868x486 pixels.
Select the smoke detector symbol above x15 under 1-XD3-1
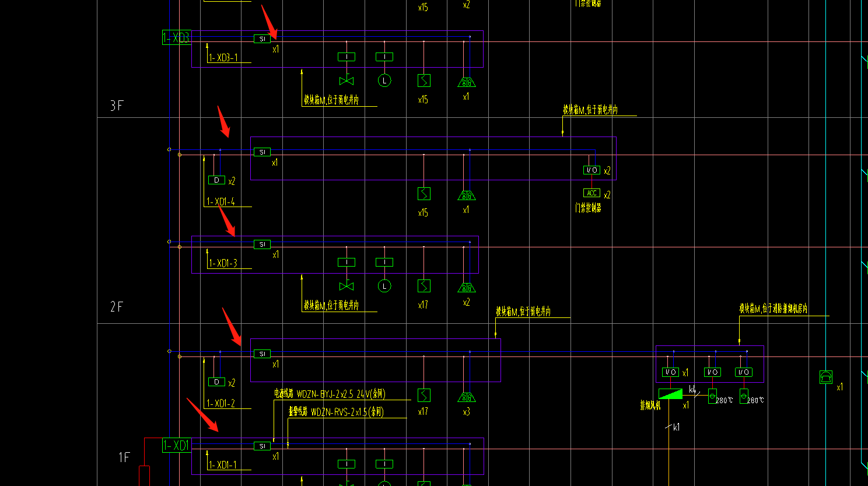[x=424, y=81]
